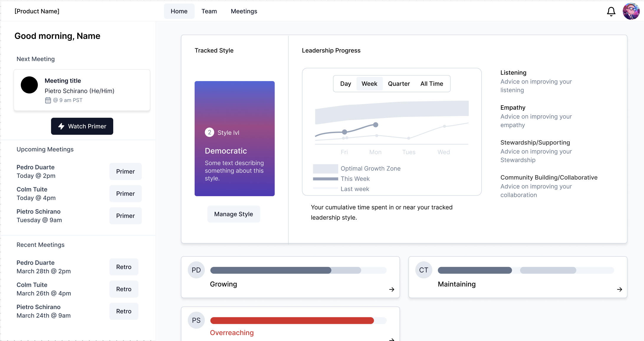The image size is (644, 341).
Task: Click this week's data point on chart
Action: (x=375, y=125)
